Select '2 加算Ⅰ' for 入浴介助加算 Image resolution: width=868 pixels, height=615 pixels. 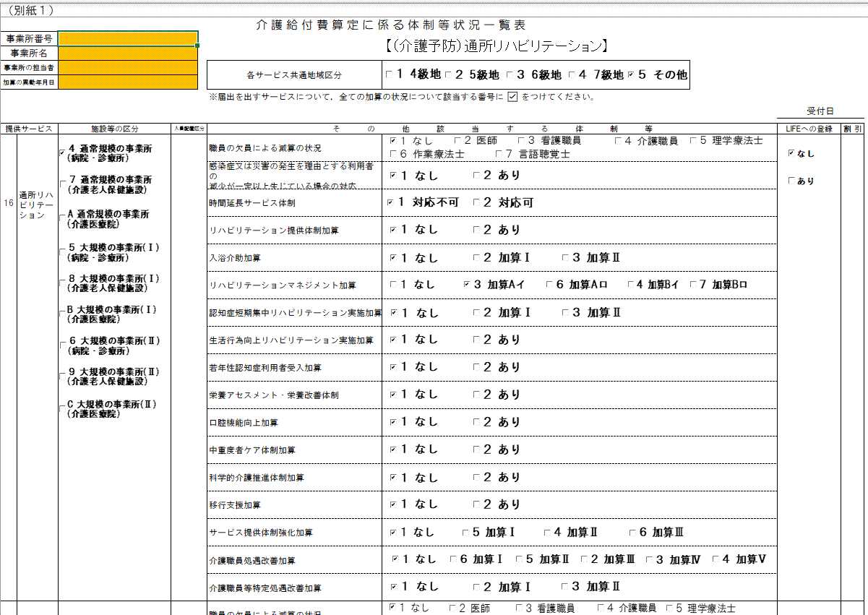476,257
